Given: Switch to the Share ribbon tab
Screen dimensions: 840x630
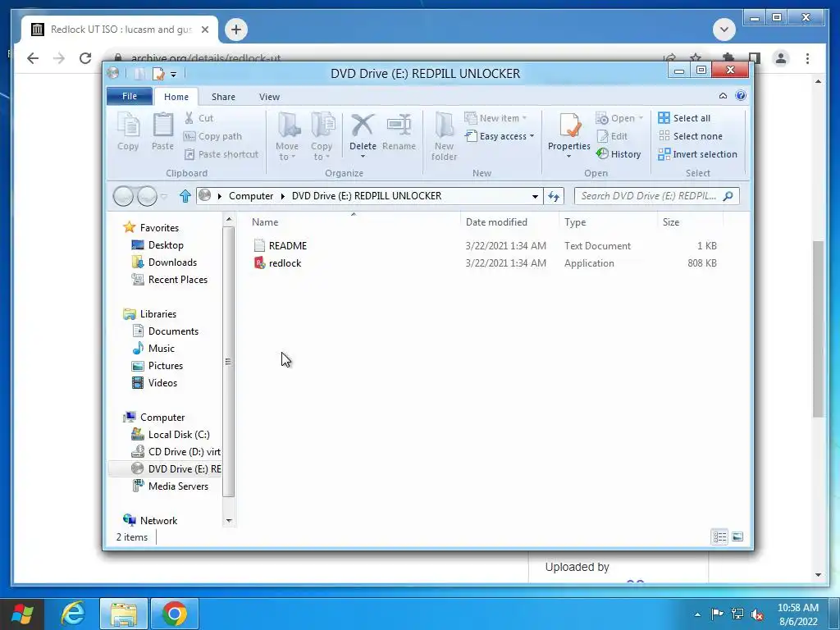Looking at the screenshot, I should (223, 97).
